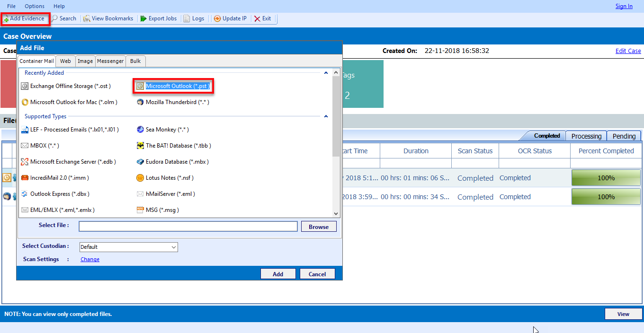The width and height of the screenshot is (644, 333).
Task: Click the scroll up arrow in file list
Action: point(336,73)
